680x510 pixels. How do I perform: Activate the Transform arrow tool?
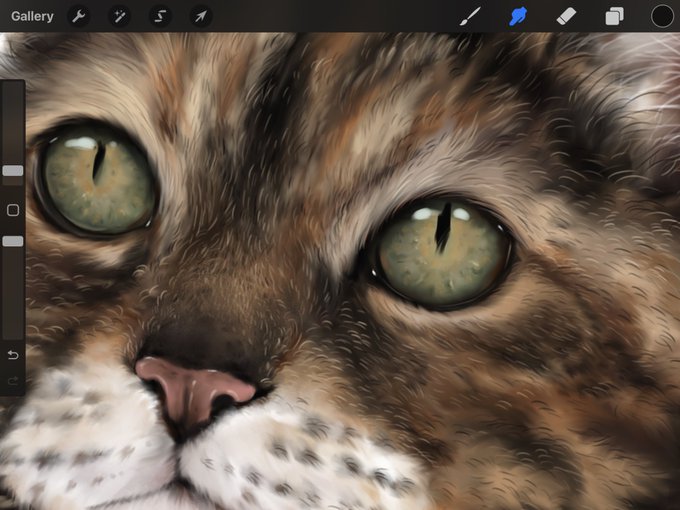201,16
